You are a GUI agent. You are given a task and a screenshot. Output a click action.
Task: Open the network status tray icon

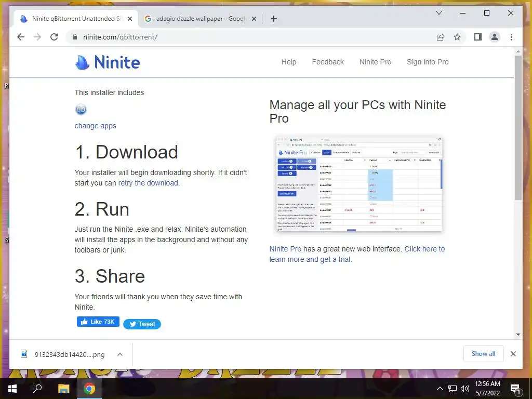pyautogui.click(x=453, y=389)
